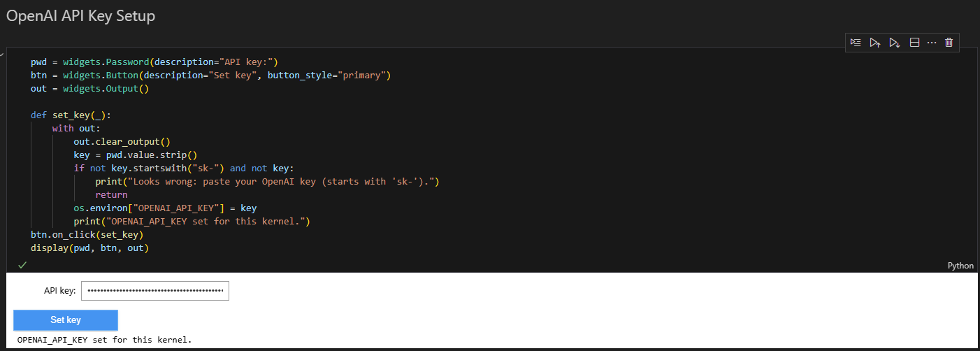The image size is (980, 351).
Task: Place cursor on 'display(pwd, btn, out)' line
Action: 90,248
